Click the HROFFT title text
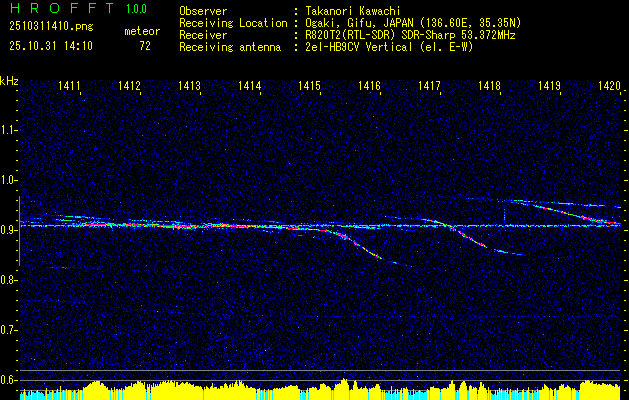The image size is (629, 400). pos(59,9)
